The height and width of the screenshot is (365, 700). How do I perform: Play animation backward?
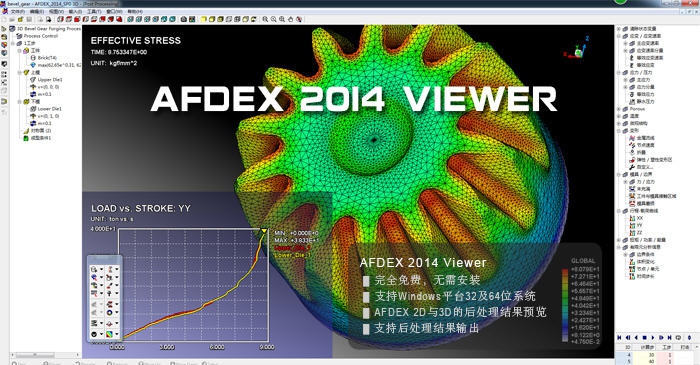pyautogui.click(x=636, y=338)
